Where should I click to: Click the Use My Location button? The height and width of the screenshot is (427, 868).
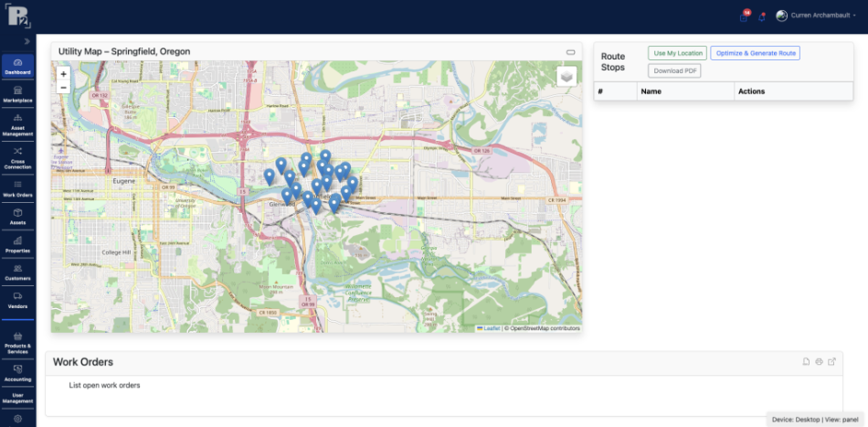tap(677, 53)
